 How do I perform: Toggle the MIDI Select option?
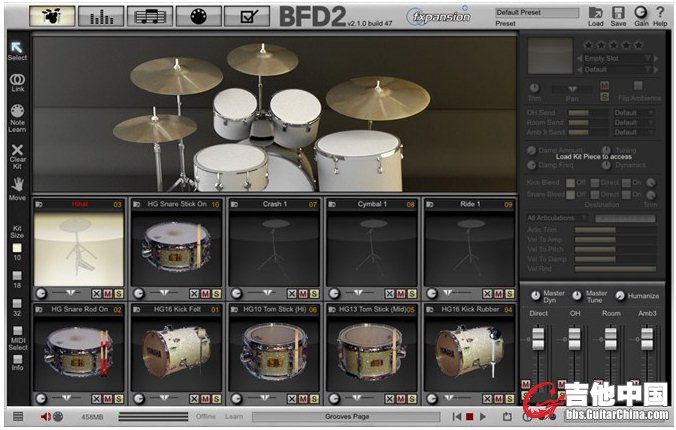tap(17, 331)
